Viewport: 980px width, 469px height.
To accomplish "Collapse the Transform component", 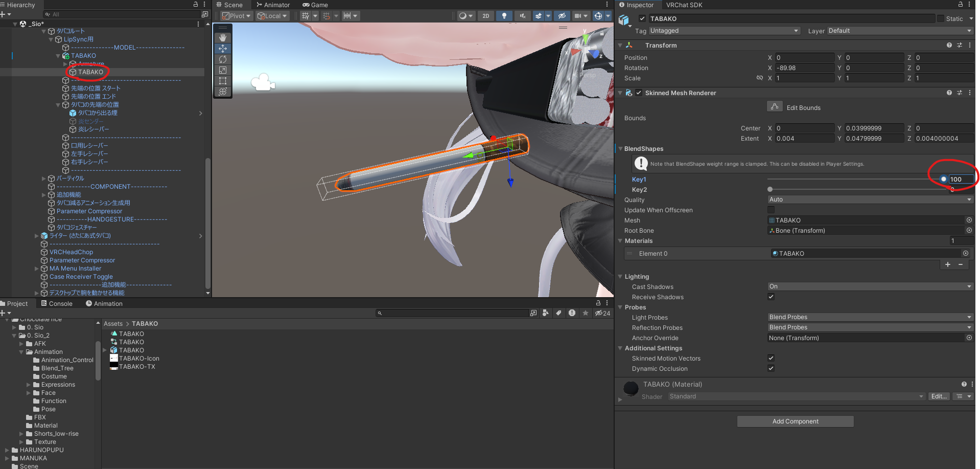I will (x=620, y=46).
